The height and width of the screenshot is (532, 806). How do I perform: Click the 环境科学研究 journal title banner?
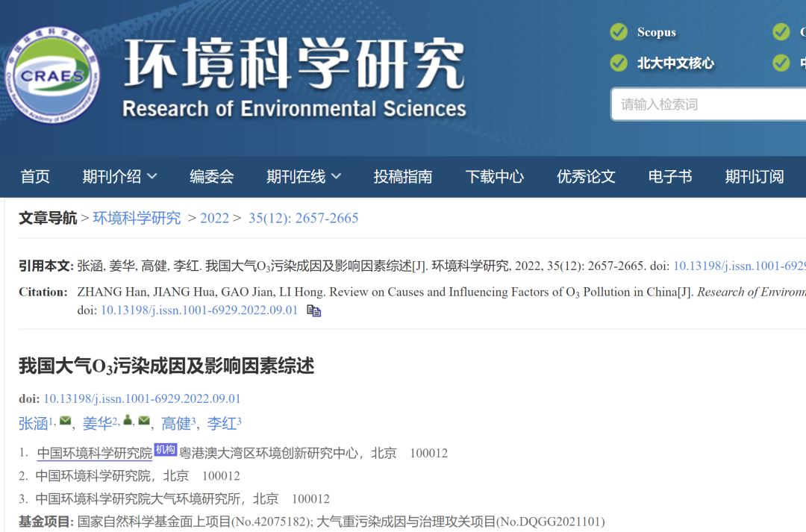click(x=295, y=63)
